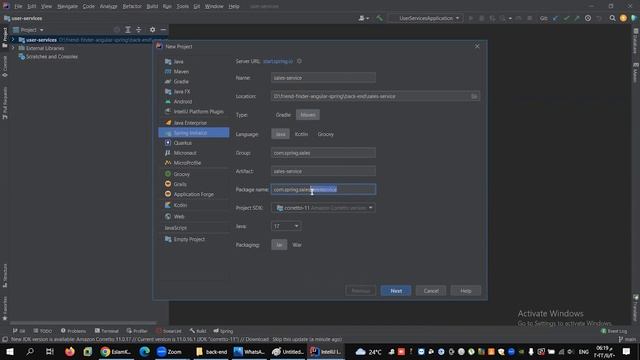The height and width of the screenshot is (360, 640).
Task: Click the Group input field
Action: [323, 153]
